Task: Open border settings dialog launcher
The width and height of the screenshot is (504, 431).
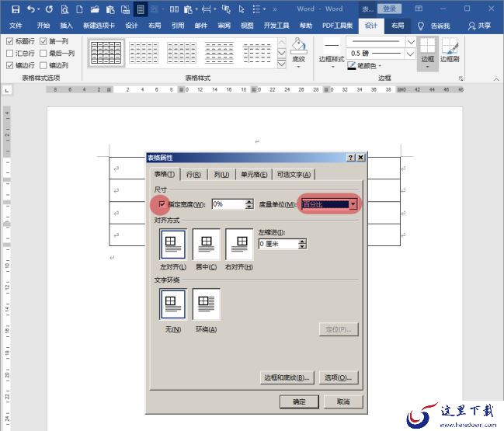Action: pyautogui.click(x=461, y=78)
